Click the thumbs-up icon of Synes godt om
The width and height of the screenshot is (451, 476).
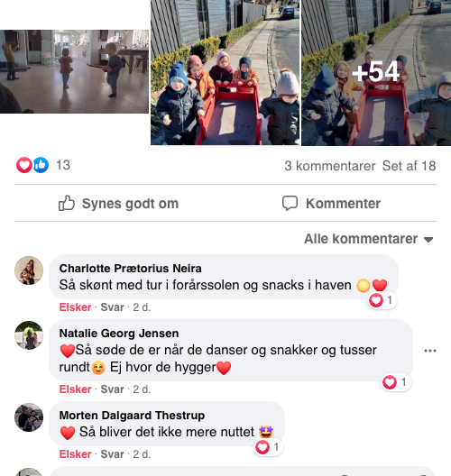tap(67, 203)
